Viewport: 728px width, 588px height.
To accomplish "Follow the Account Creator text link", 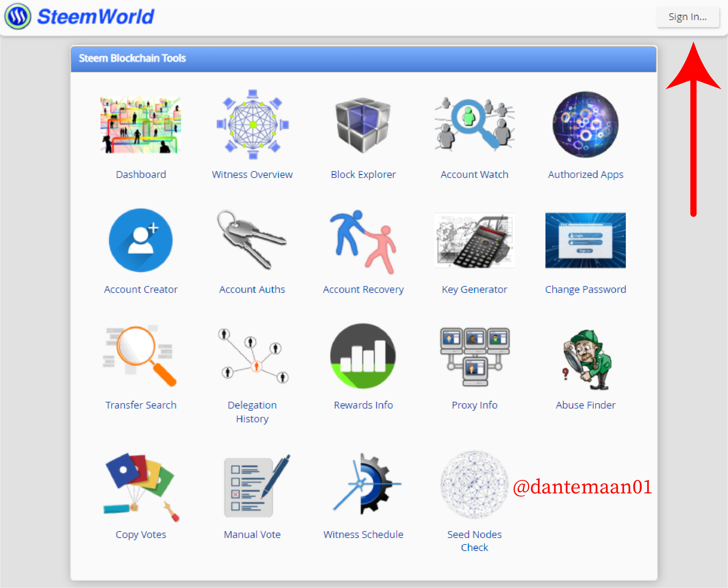I will (141, 290).
